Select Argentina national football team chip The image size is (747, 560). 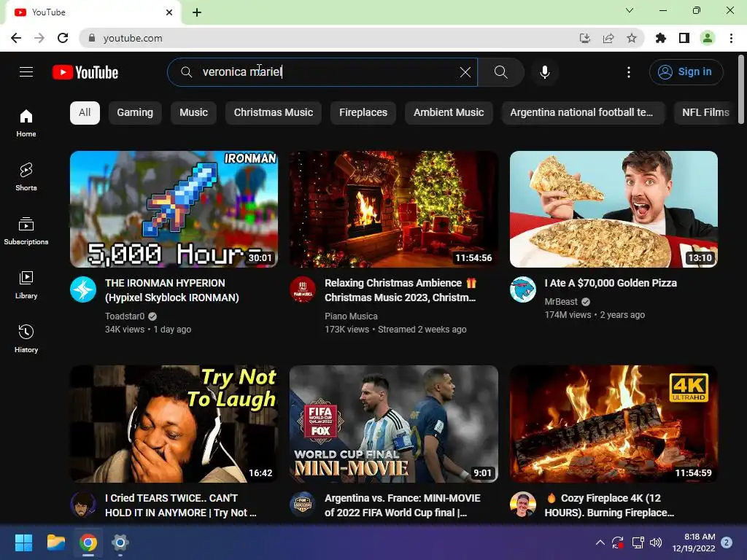point(583,113)
